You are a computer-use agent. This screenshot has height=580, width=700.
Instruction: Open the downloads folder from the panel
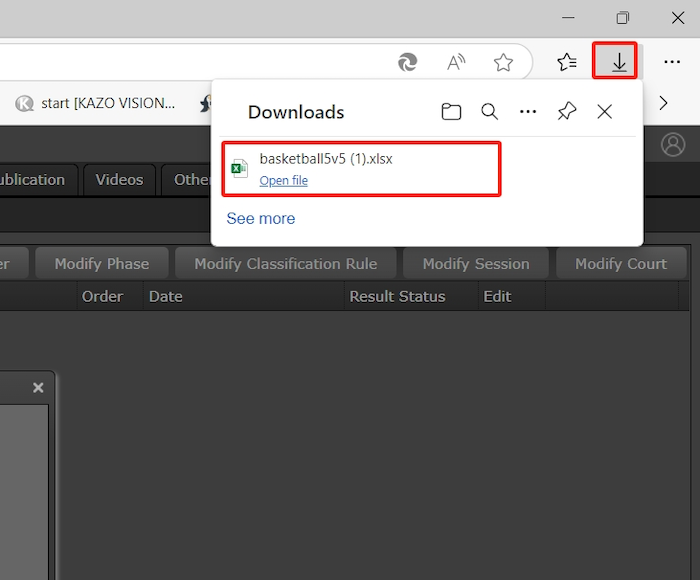[x=451, y=112]
